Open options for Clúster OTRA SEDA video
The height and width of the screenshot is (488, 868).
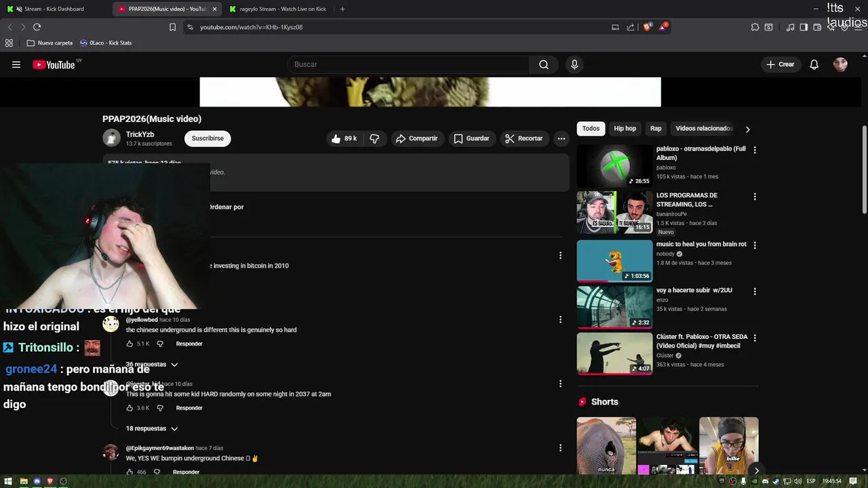click(755, 338)
